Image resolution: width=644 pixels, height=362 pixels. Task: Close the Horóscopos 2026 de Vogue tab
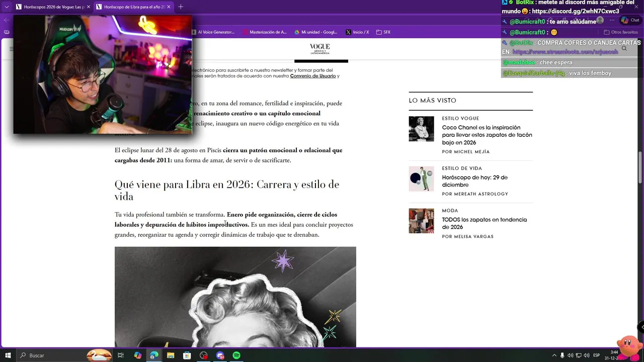[89, 7]
